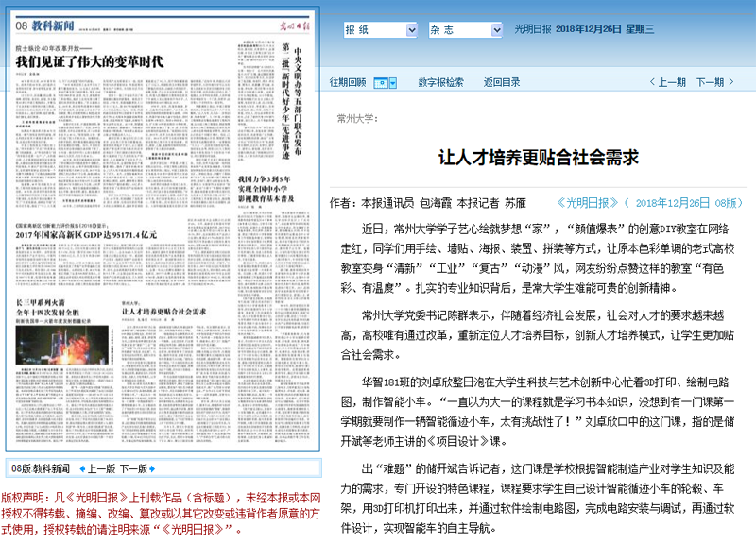
Task: Expand the 往期回顾 date dropdown arrow
Action: tap(393, 83)
